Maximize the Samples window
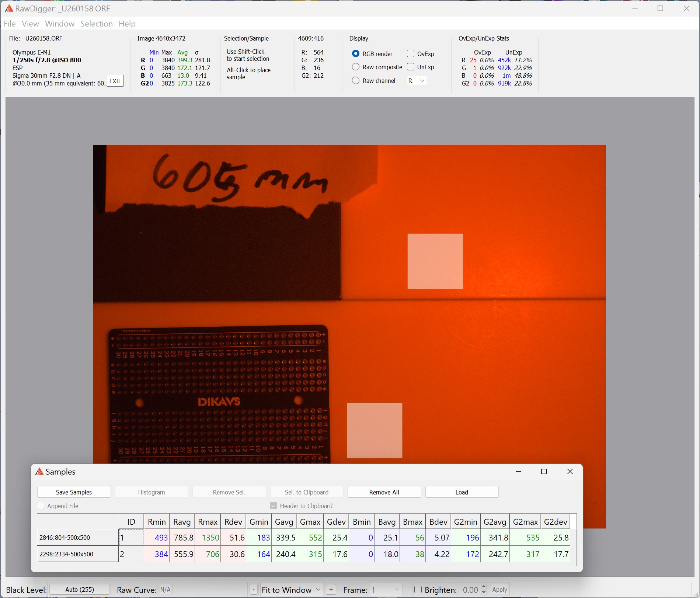Image resolution: width=700 pixels, height=598 pixels. (544, 472)
